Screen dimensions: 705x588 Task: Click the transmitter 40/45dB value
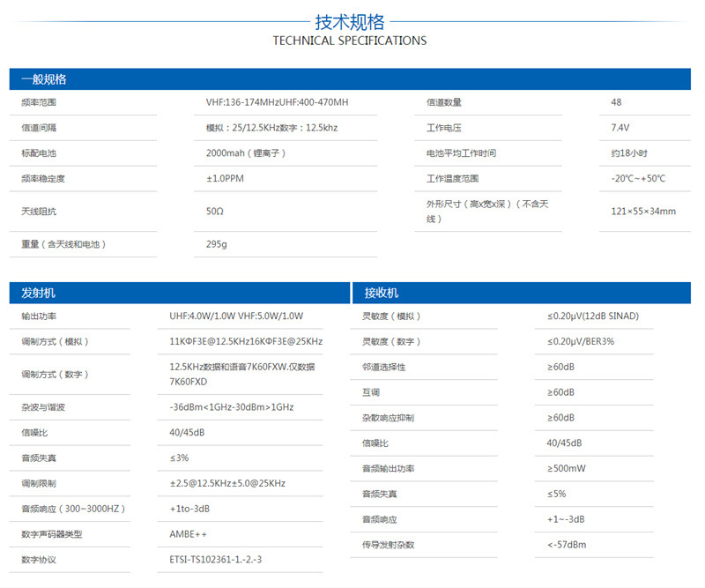[187, 433]
